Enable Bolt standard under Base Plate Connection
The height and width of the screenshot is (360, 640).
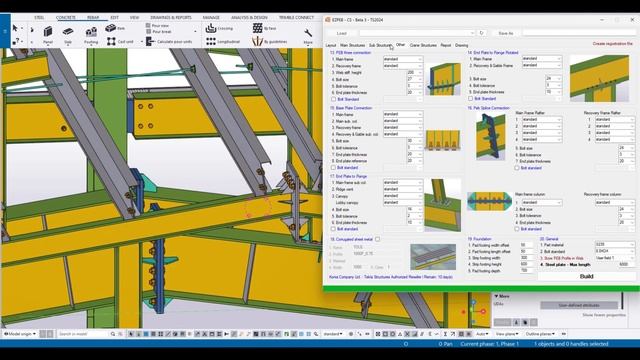click(x=333, y=167)
